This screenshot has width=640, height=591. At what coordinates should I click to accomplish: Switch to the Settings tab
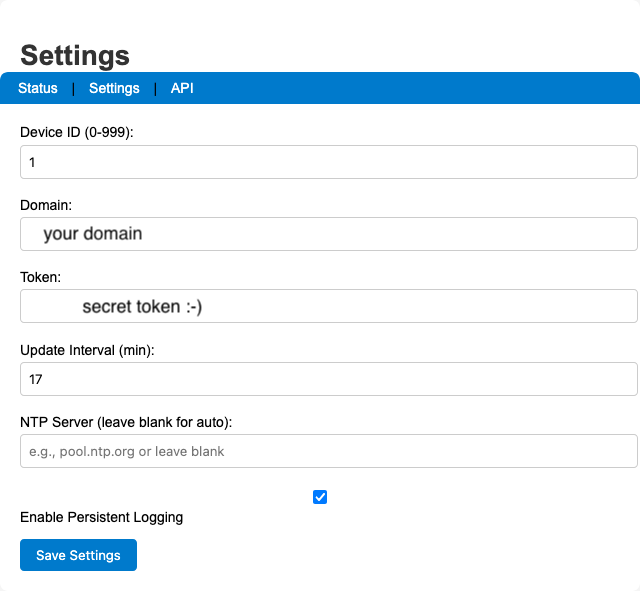pyautogui.click(x=114, y=88)
